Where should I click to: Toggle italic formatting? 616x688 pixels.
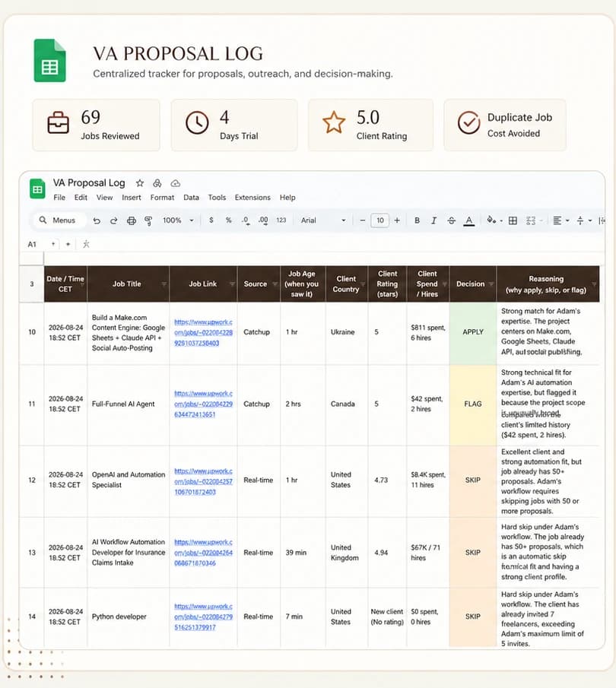pyautogui.click(x=433, y=220)
